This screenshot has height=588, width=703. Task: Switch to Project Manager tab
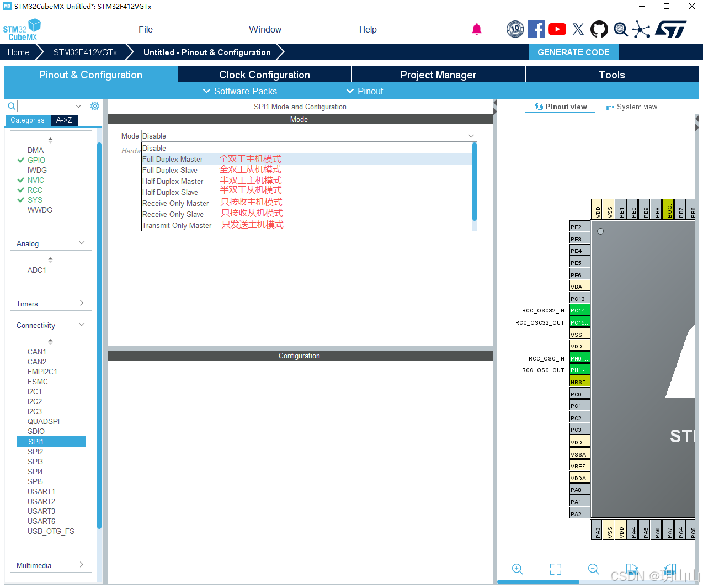coord(438,75)
